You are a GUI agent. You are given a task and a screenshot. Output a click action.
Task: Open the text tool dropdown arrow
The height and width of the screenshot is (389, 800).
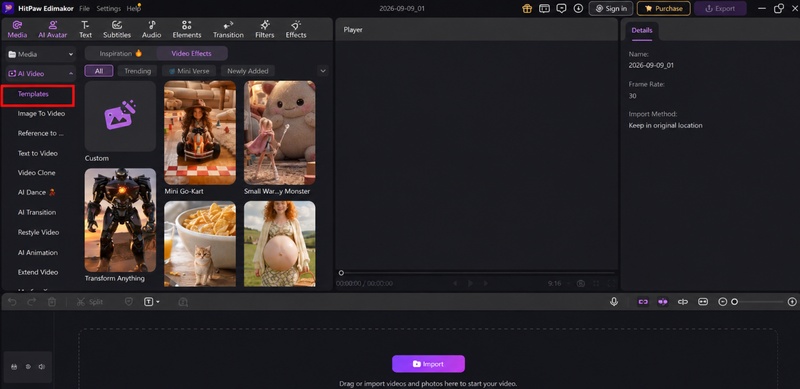(158, 302)
